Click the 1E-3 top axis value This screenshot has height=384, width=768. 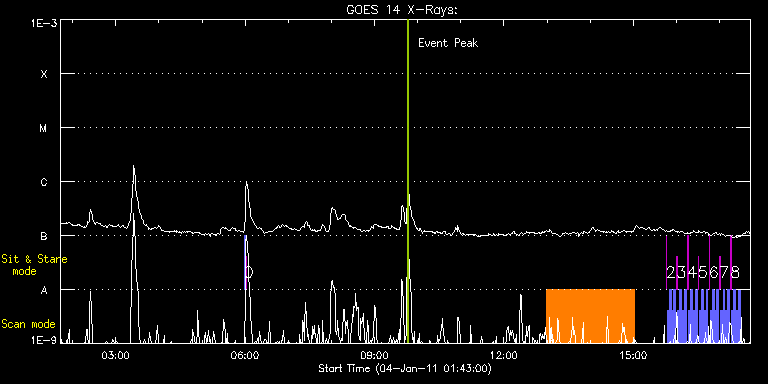point(44,22)
